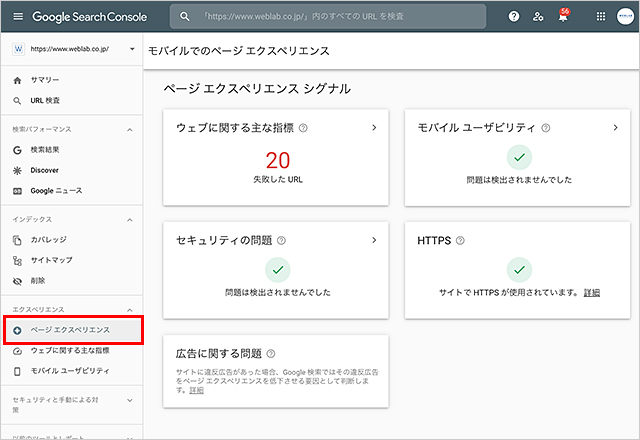Open the Discover report
Screen dimensions: 640x440
(44, 170)
